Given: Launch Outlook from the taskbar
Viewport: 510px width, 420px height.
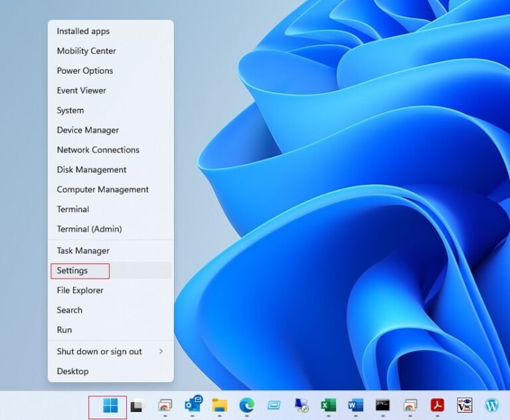Looking at the screenshot, I should point(193,404).
